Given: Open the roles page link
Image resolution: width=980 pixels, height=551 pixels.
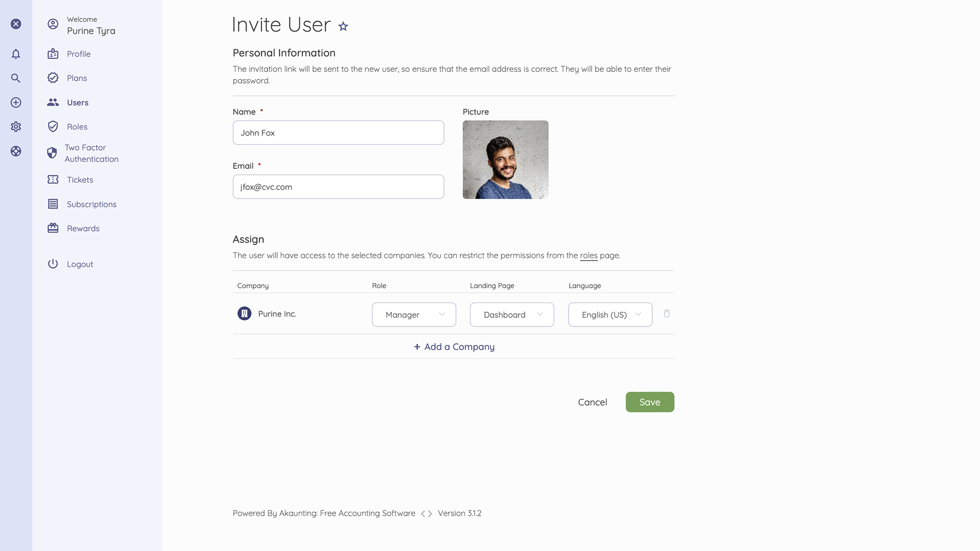Looking at the screenshot, I should point(589,255).
